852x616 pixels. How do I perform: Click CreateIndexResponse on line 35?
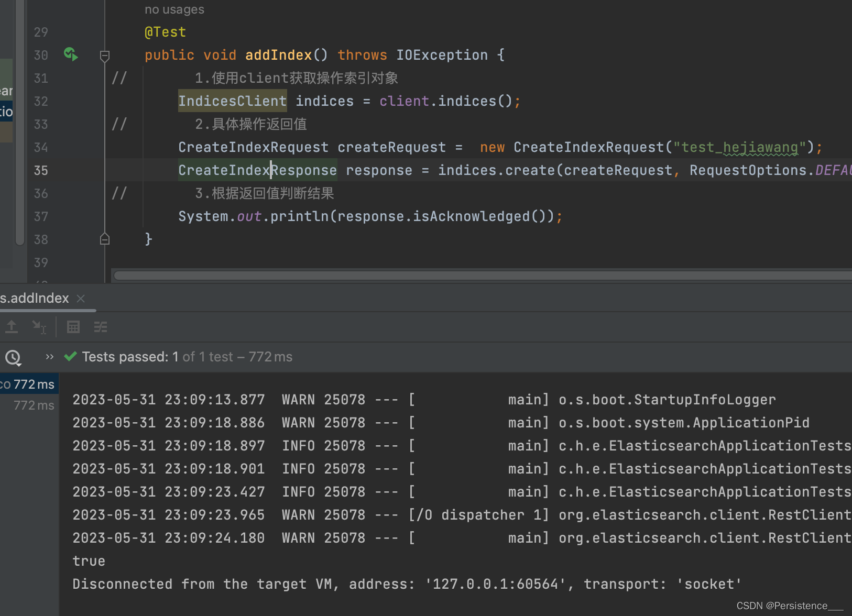tap(257, 170)
